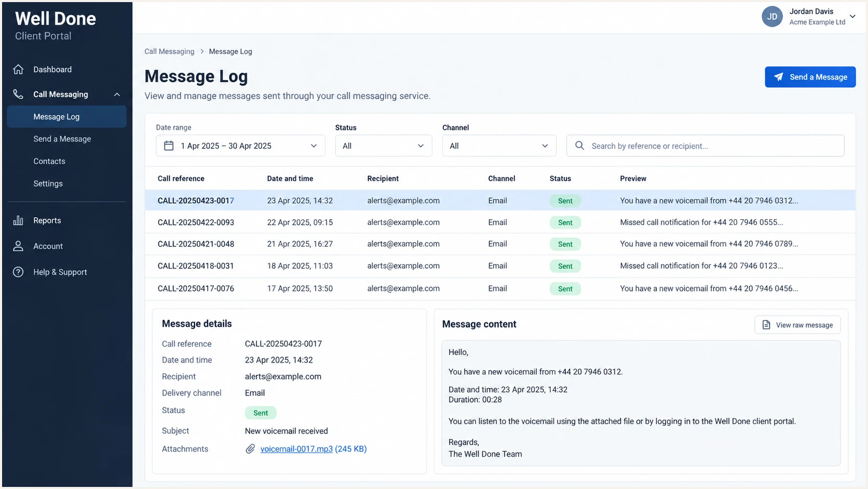Click View raw message button
The width and height of the screenshot is (868, 489).
coord(797,325)
